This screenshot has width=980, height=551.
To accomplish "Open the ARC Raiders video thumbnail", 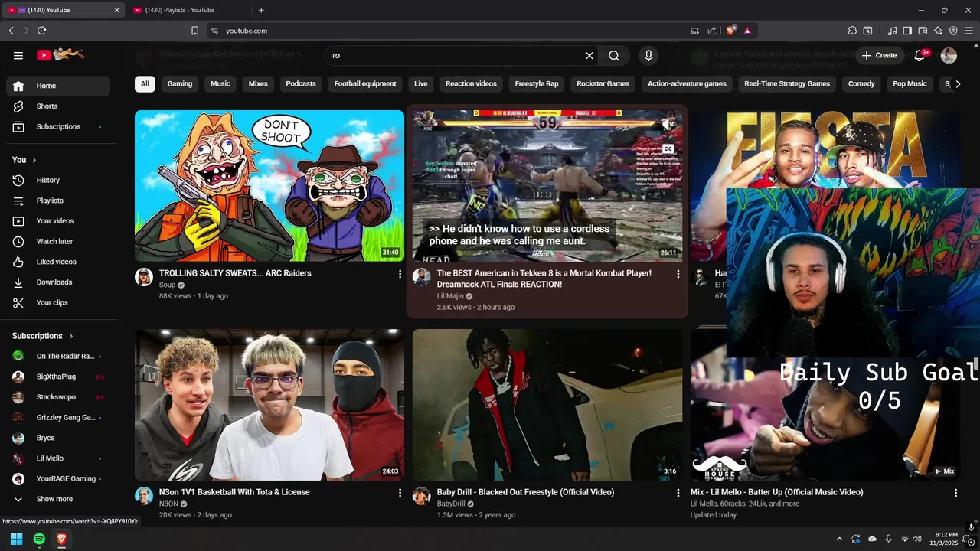I will click(x=269, y=186).
